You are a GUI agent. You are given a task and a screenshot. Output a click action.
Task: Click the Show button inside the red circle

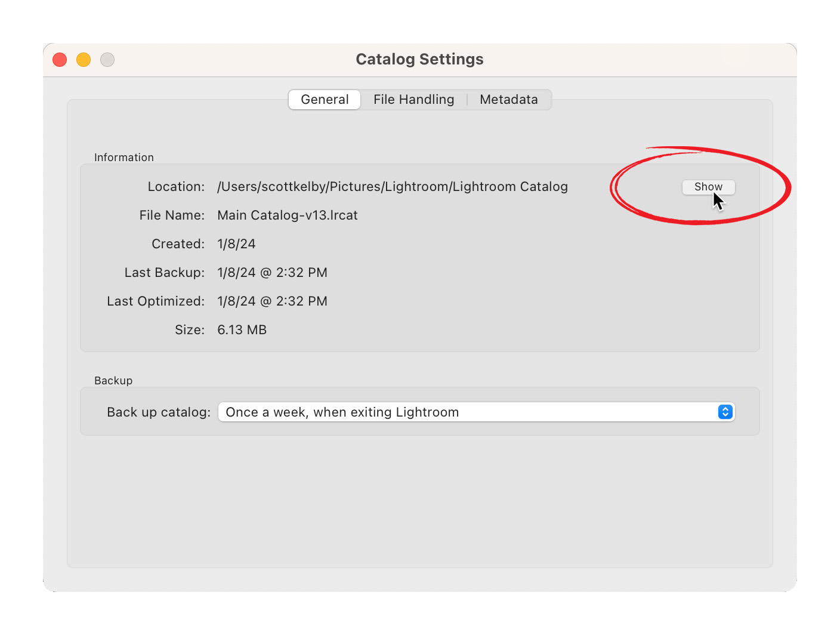(708, 187)
